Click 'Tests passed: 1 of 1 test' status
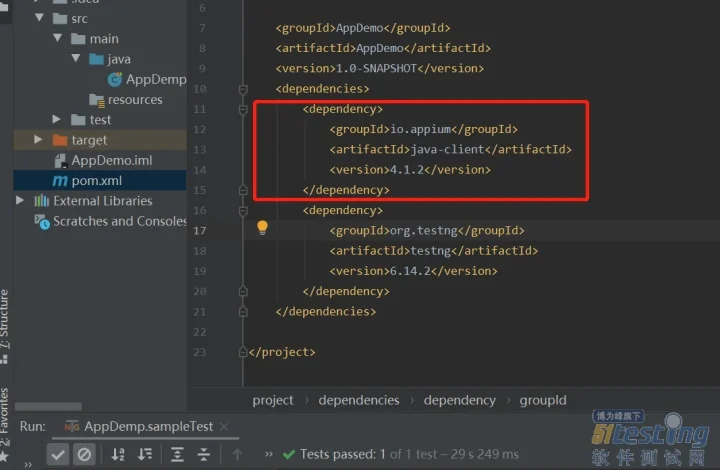The width and height of the screenshot is (720, 470). (x=377, y=454)
